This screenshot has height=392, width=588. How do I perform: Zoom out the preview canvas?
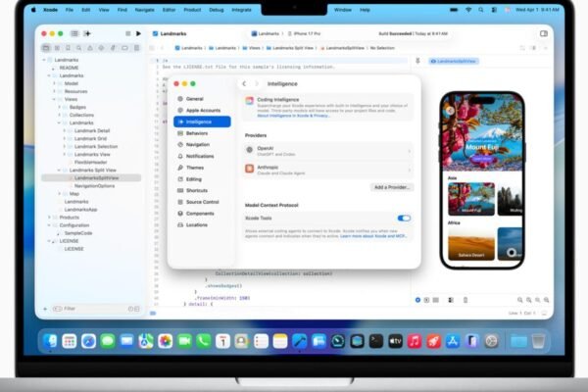point(519,300)
